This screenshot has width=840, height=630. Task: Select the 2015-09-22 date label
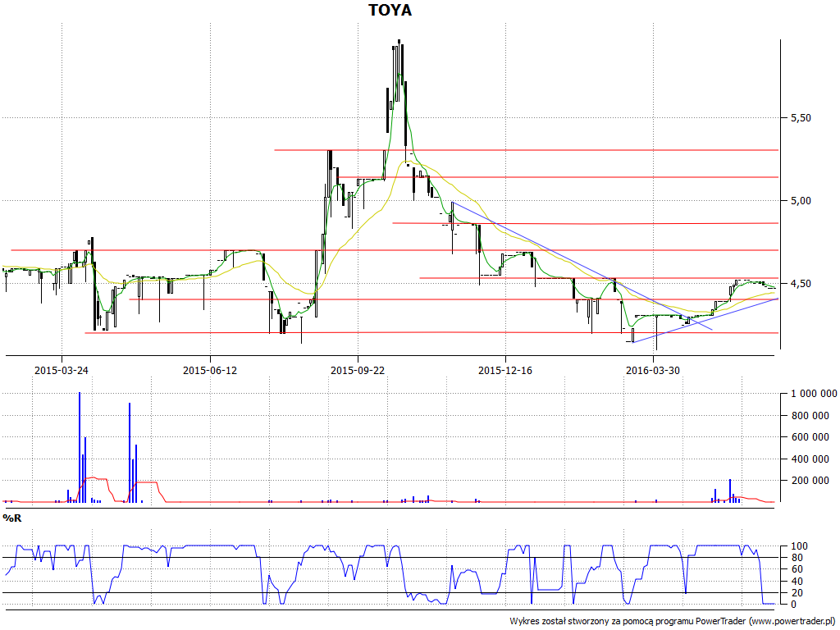[358, 370]
